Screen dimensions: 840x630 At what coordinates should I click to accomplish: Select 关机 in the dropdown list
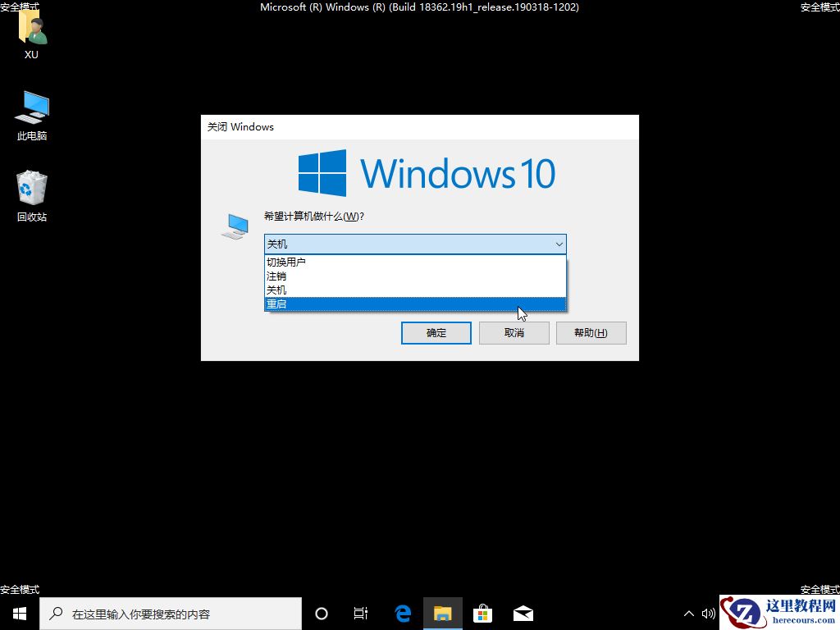415,290
